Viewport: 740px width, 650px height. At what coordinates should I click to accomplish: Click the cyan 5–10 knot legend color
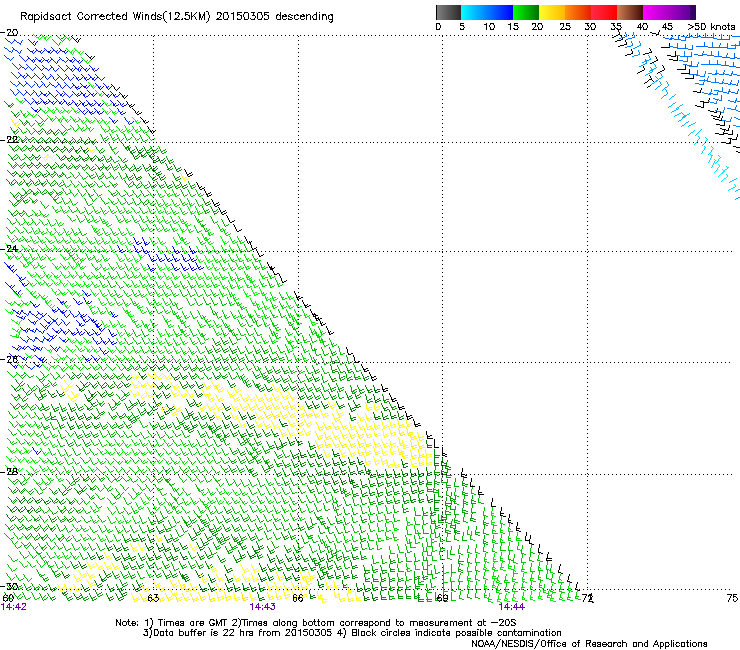point(474,12)
